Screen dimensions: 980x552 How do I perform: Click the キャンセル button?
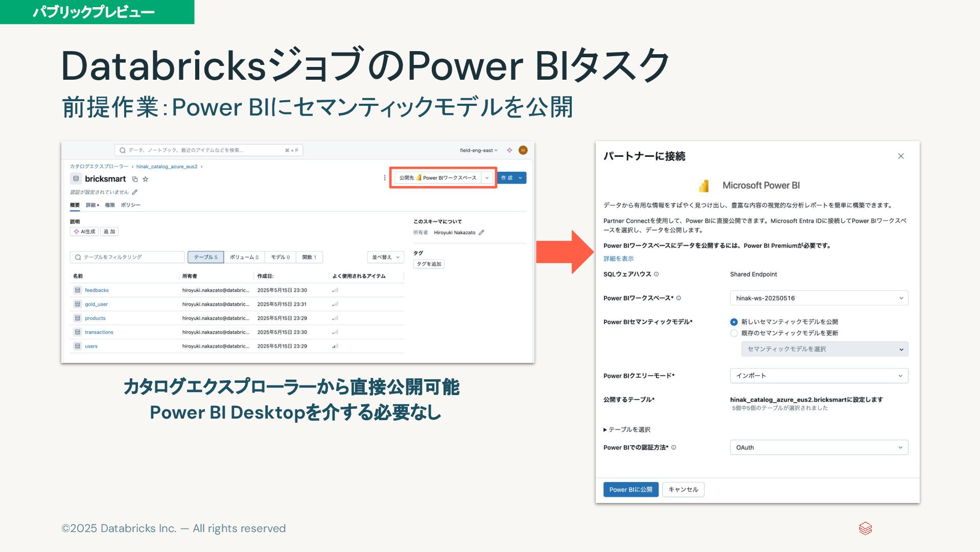pos(683,490)
